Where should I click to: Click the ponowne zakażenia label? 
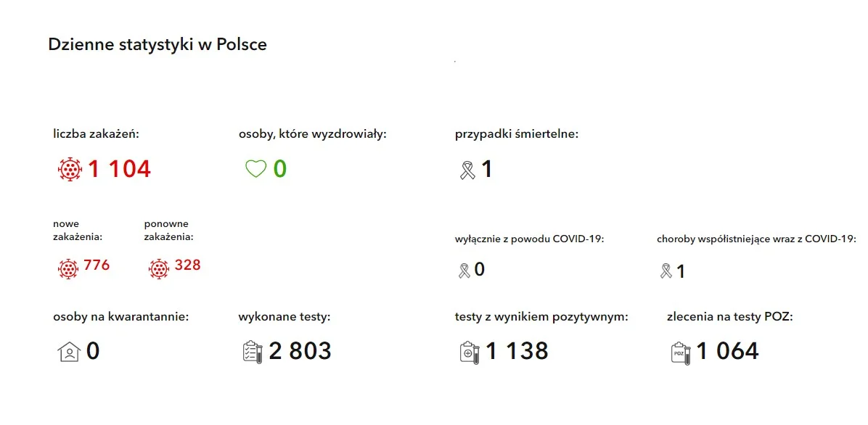[169, 231]
